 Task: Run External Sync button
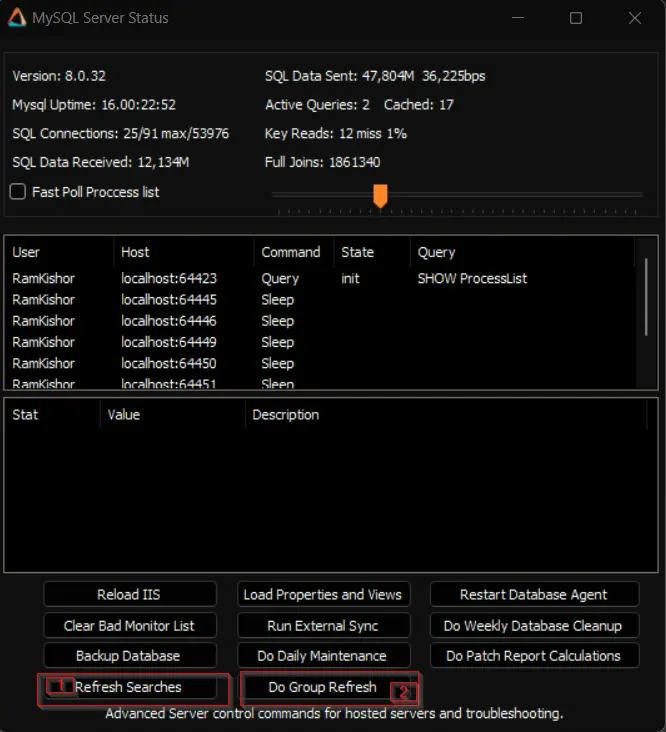323,626
